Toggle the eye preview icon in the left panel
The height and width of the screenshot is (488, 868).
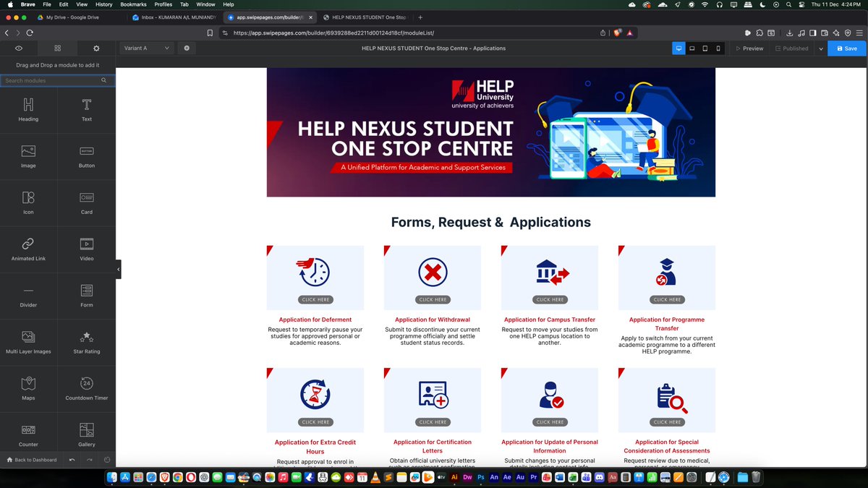(x=18, y=48)
